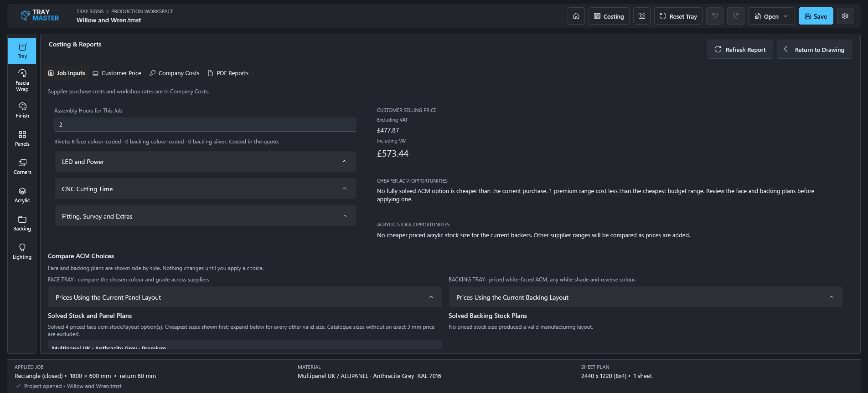Switch to the Company Costs tab
Screen dimensions: 868x393
click(x=175, y=73)
